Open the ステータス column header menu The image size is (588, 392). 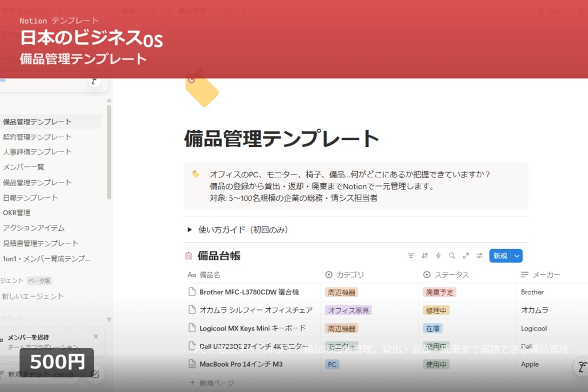click(446, 274)
